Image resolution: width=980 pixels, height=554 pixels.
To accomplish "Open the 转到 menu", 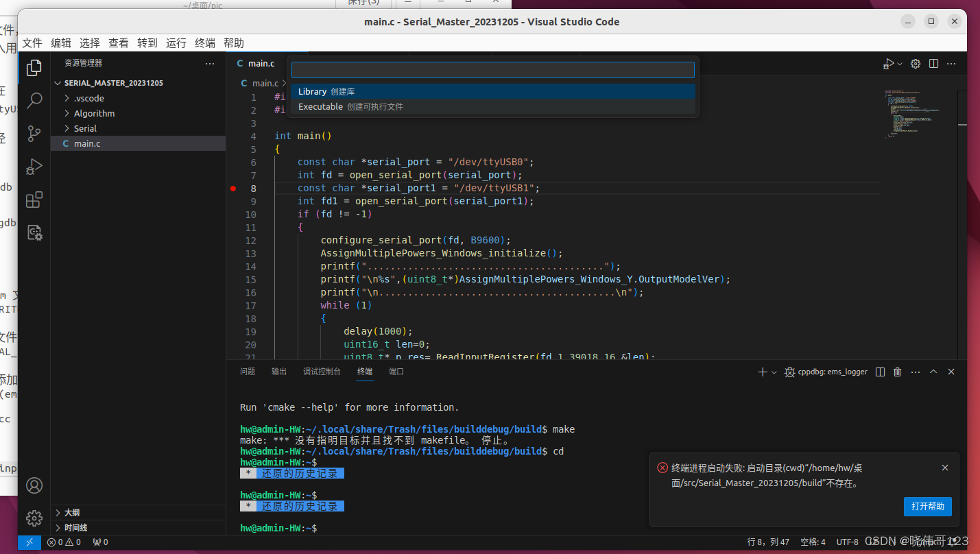I will (147, 43).
